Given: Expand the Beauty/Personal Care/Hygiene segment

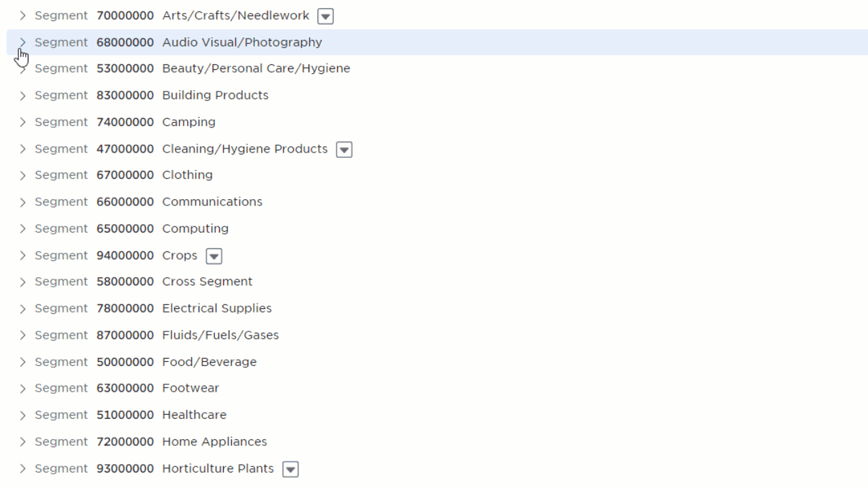Looking at the screenshot, I should (x=22, y=68).
